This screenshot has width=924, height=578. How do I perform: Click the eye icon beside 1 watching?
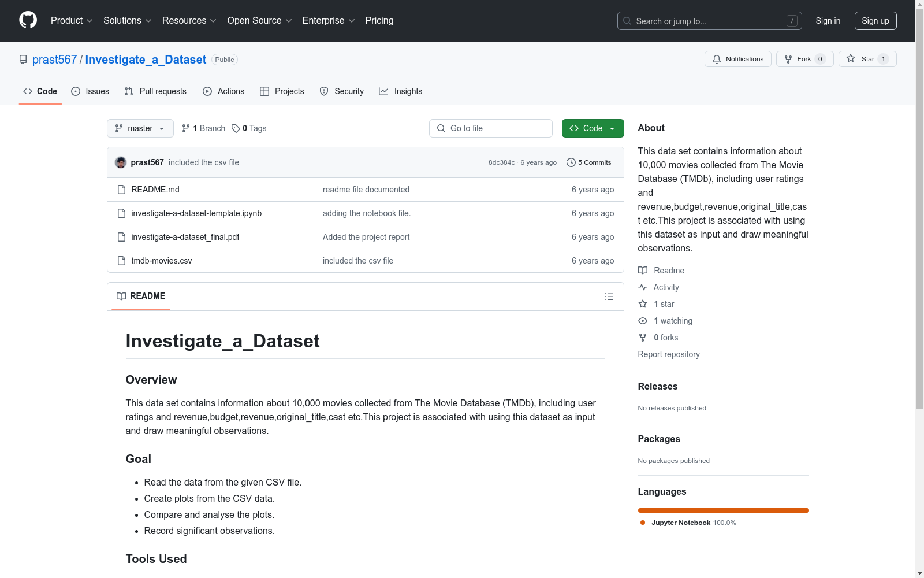(x=643, y=321)
